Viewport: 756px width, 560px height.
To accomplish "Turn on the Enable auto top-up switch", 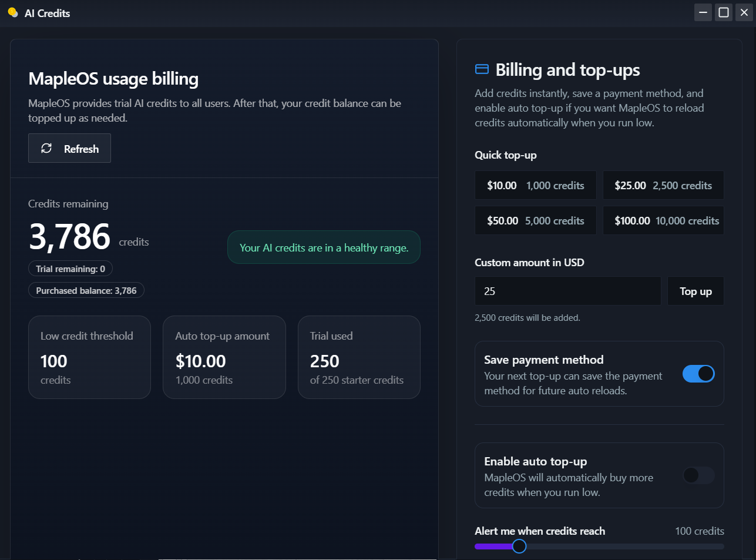I will 698,475.
